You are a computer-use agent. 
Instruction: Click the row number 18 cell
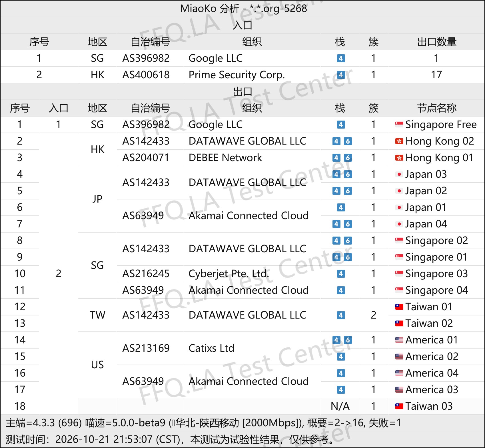20,406
